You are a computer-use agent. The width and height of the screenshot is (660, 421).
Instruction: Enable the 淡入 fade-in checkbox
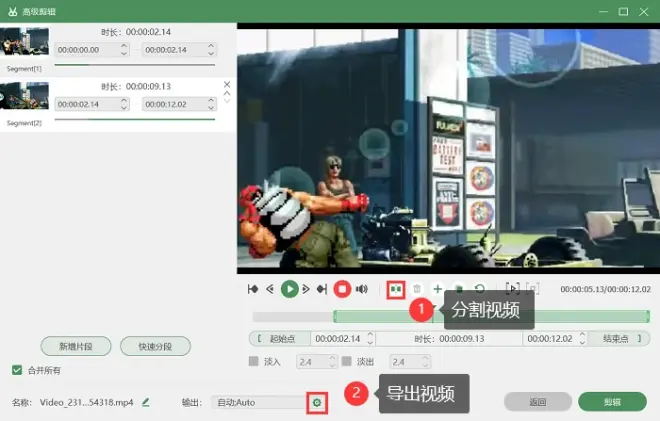(x=253, y=361)
